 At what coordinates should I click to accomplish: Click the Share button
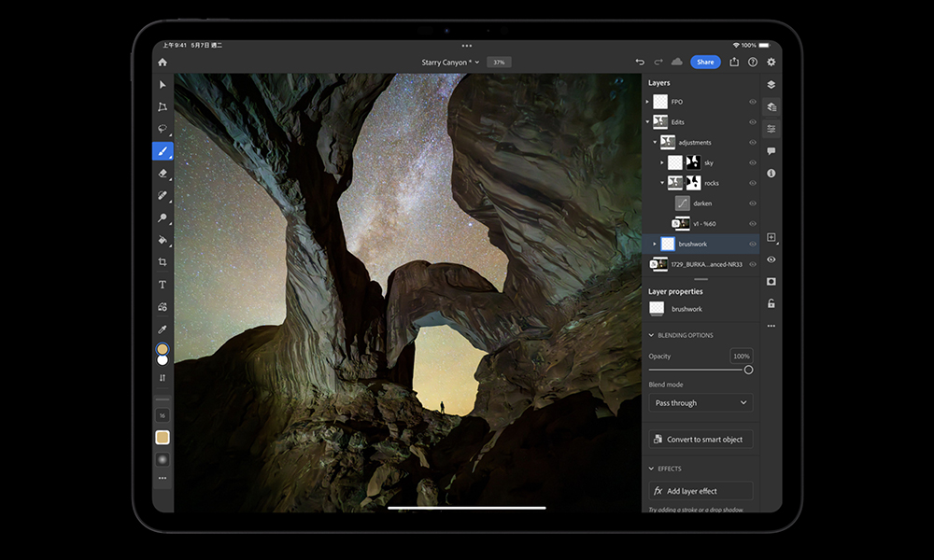coord(705,62)
